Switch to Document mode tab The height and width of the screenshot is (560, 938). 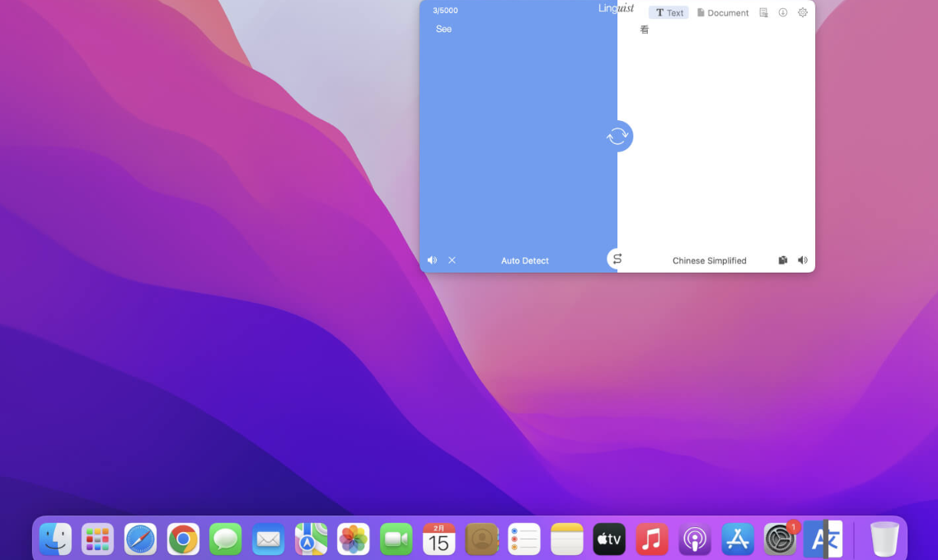pos(723,12)
